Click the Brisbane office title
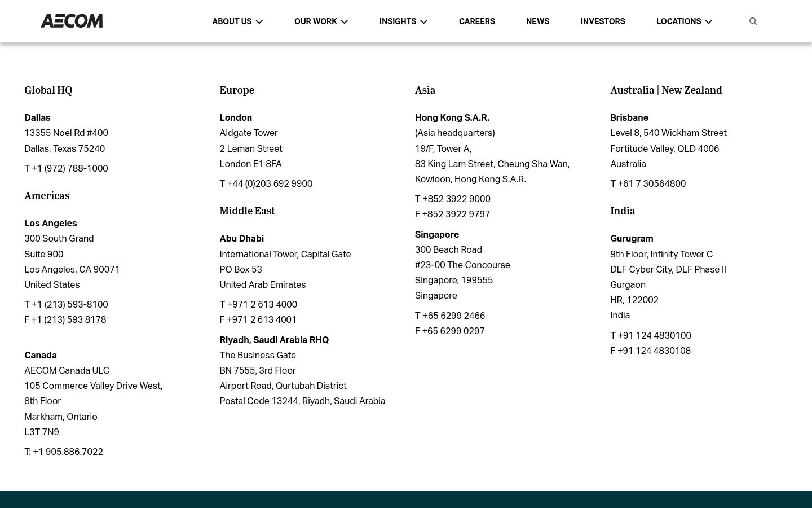The width and height of the screenshot is (812, 508). click(629, 117)
